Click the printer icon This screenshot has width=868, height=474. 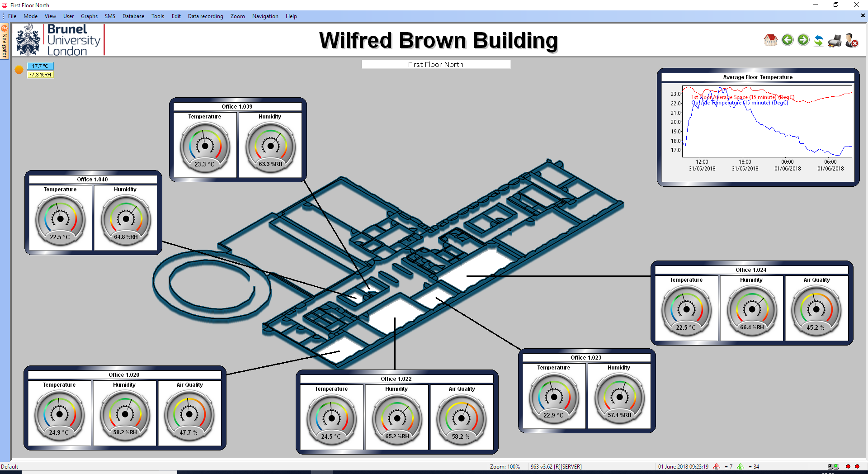[835, 41]
